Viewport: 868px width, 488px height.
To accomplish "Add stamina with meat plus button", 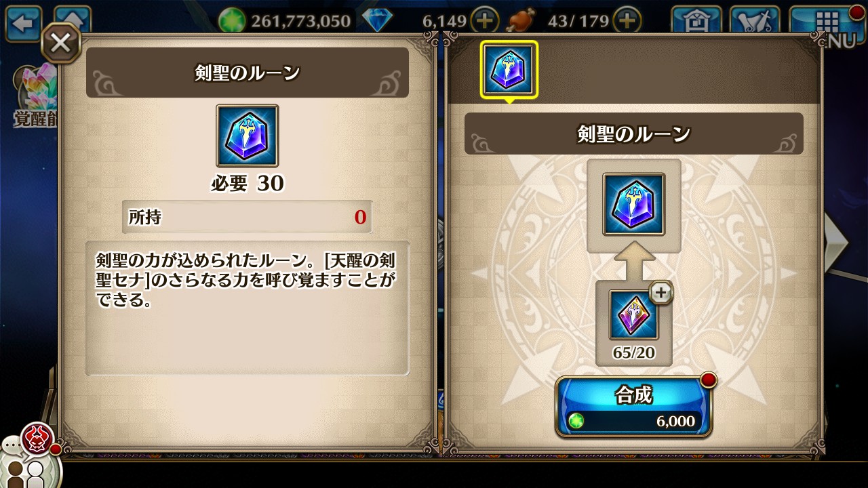I will [628, 20].
